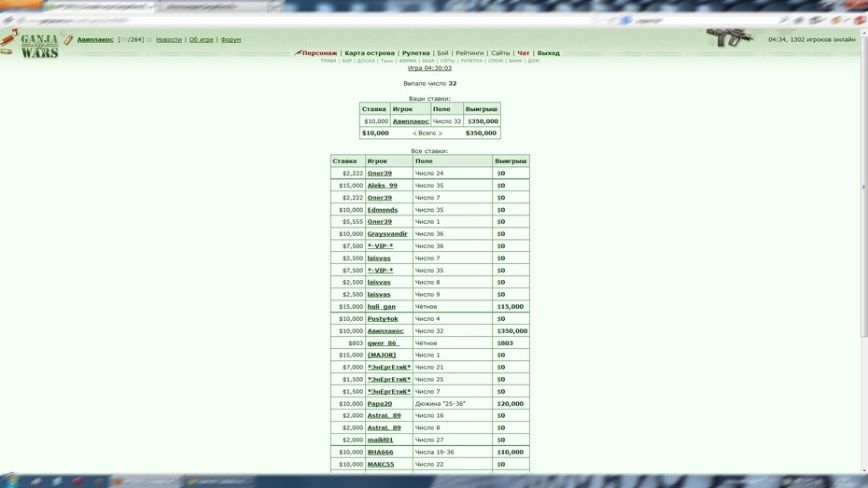Open the Сайты menu item

pyautogui.click(x=500, y=53)
